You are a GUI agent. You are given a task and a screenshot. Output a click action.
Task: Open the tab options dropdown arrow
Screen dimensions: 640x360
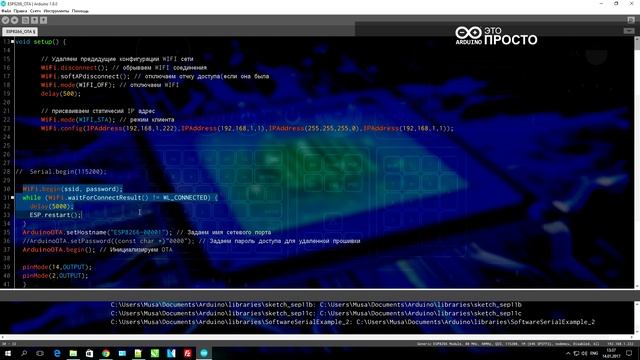point(629,31)
